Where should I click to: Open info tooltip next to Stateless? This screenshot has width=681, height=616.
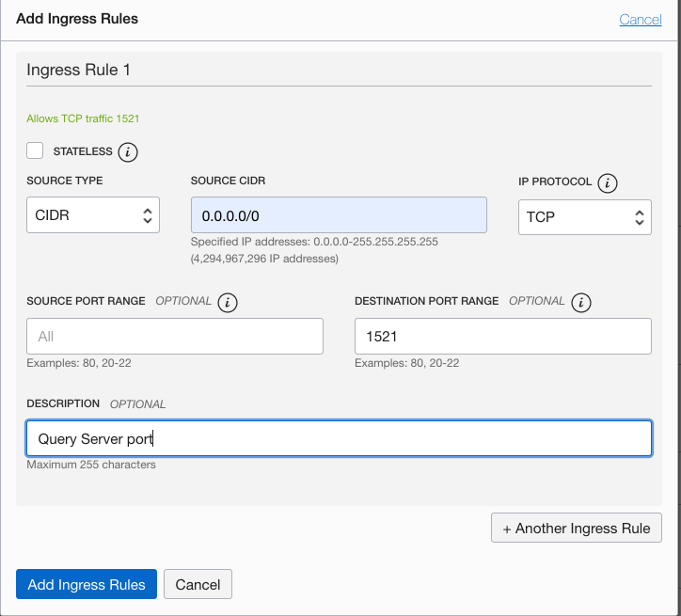click(130, 151)
